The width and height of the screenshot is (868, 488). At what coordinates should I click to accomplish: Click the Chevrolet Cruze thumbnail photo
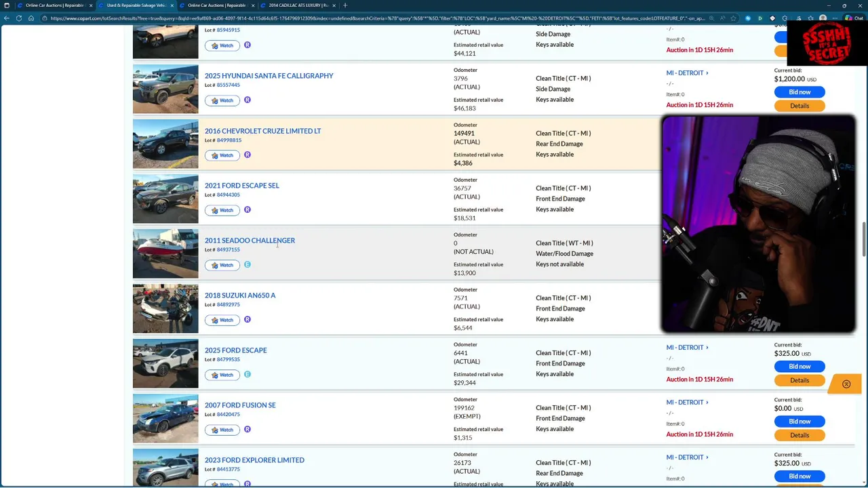point(165,144)
